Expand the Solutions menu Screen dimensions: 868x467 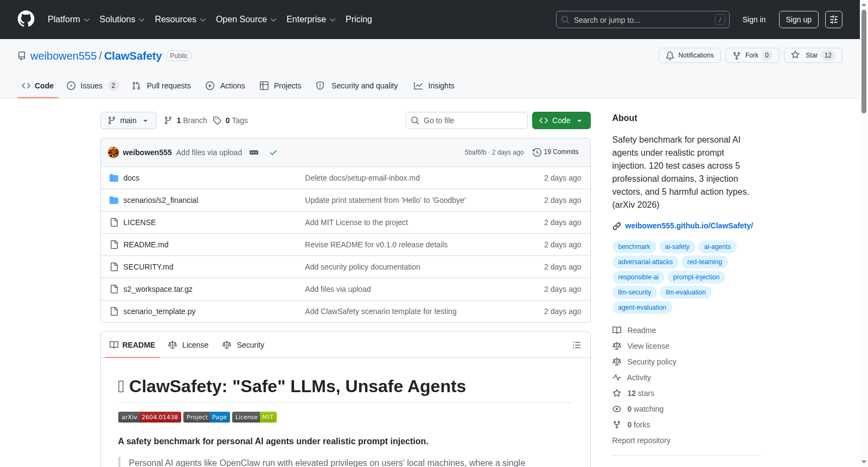(x=122, y=20)
